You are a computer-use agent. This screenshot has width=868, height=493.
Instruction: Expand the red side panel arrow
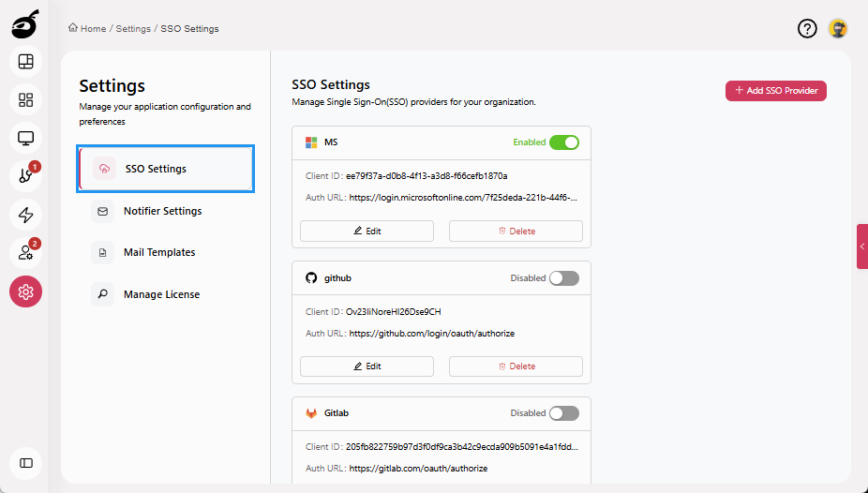[862, 246]
